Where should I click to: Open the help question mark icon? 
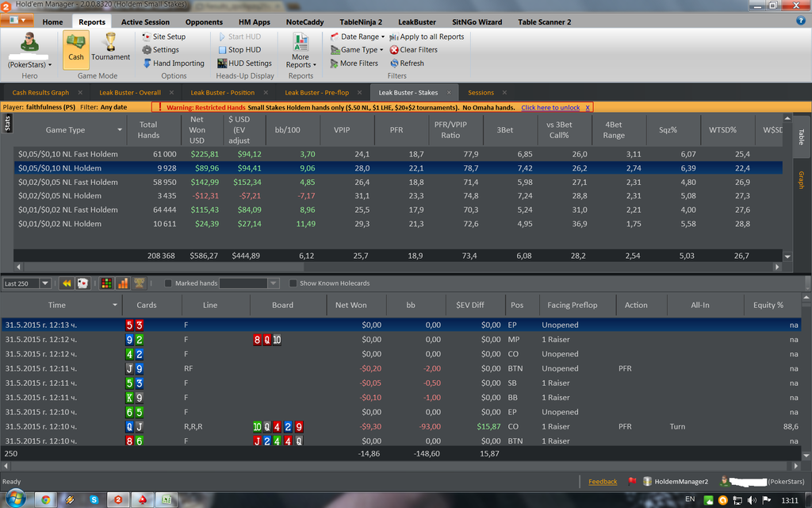click(801, 21)
